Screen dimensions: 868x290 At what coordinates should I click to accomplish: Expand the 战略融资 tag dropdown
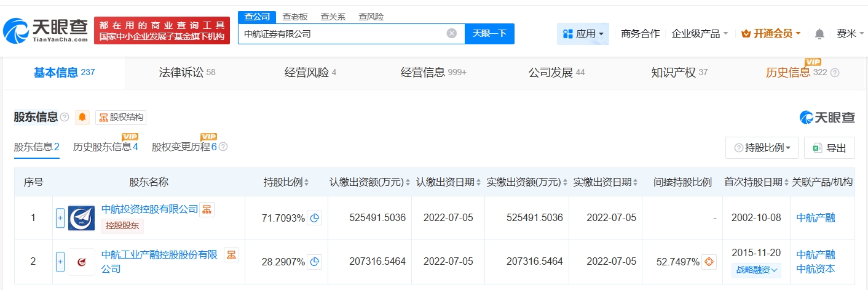pos(756,270)
